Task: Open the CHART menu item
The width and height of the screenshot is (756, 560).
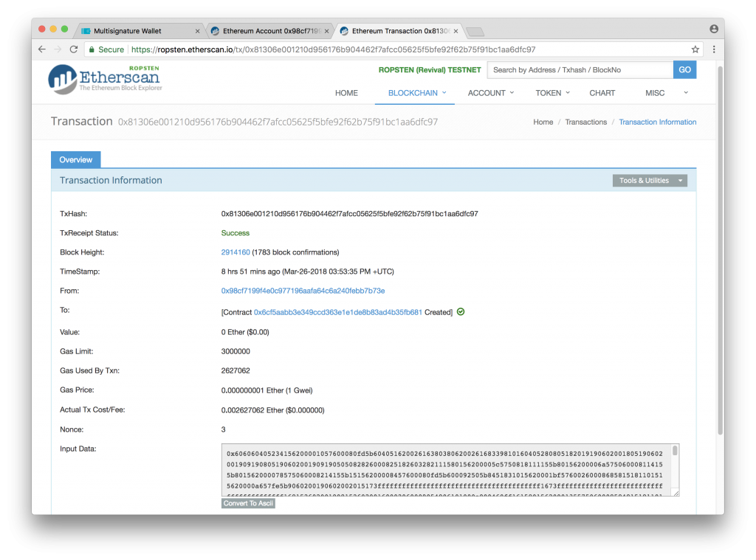Action: pos(602,93)
